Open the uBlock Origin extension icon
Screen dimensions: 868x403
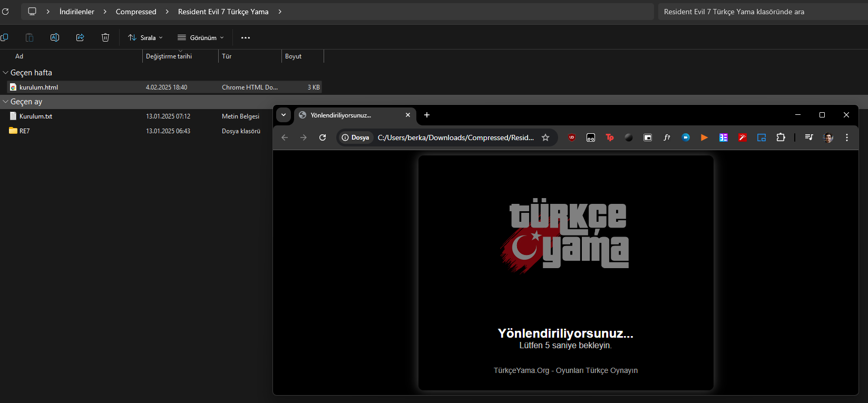572,137
